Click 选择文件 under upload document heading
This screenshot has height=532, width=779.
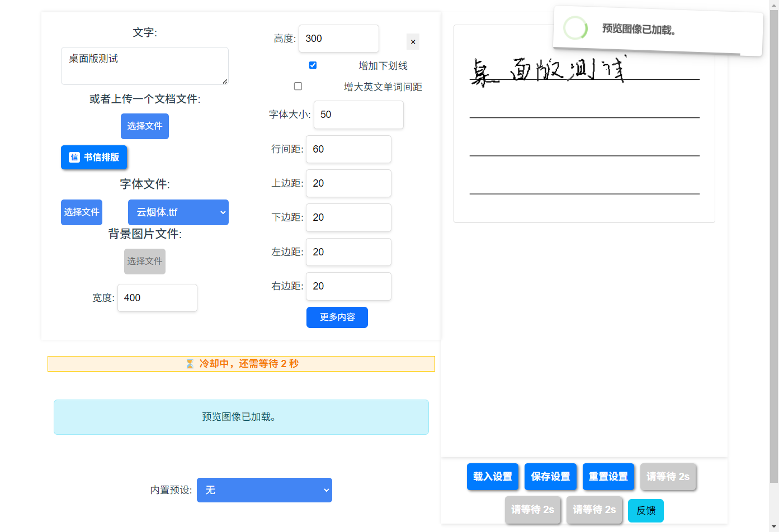tap(145, 126)
